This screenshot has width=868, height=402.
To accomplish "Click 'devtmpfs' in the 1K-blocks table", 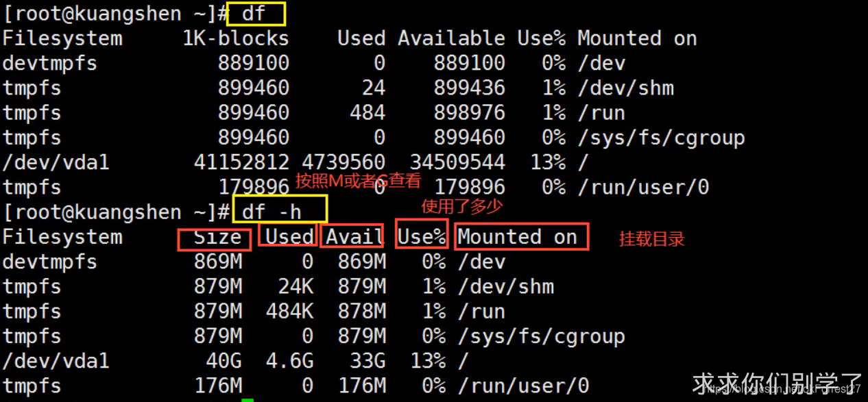I will pos(50,64).
